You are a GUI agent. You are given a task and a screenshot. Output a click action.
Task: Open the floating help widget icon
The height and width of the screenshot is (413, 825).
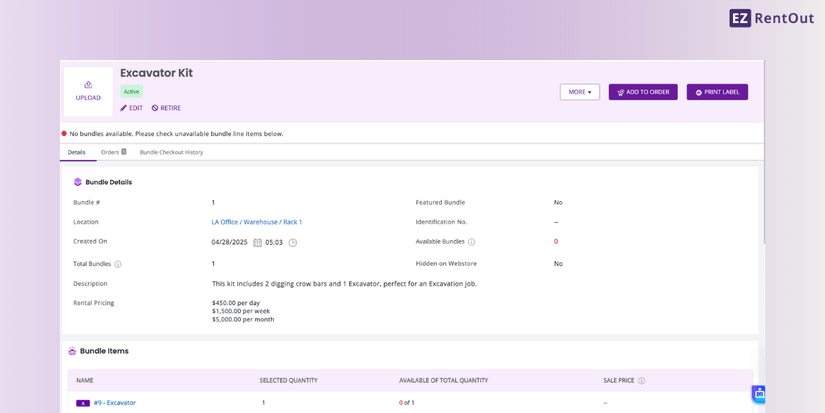758,394
